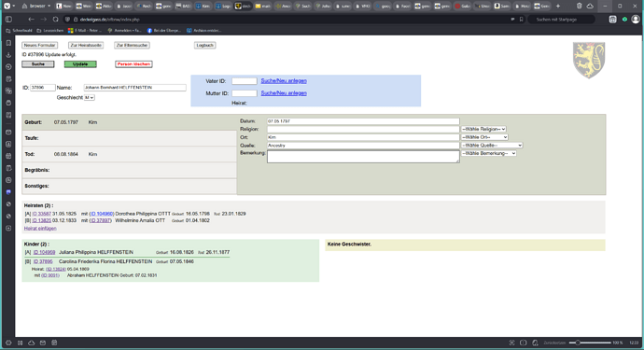Click the green Update button
644x350 pixels.
[80, 64]
